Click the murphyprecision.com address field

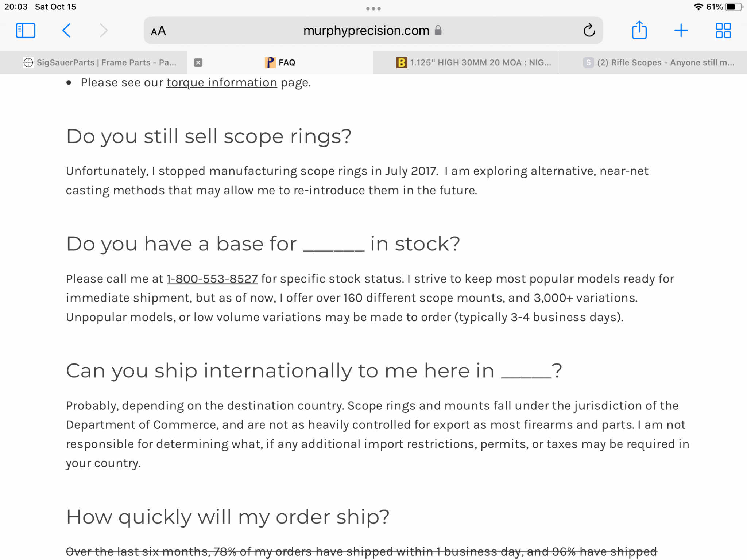[373, 31]
